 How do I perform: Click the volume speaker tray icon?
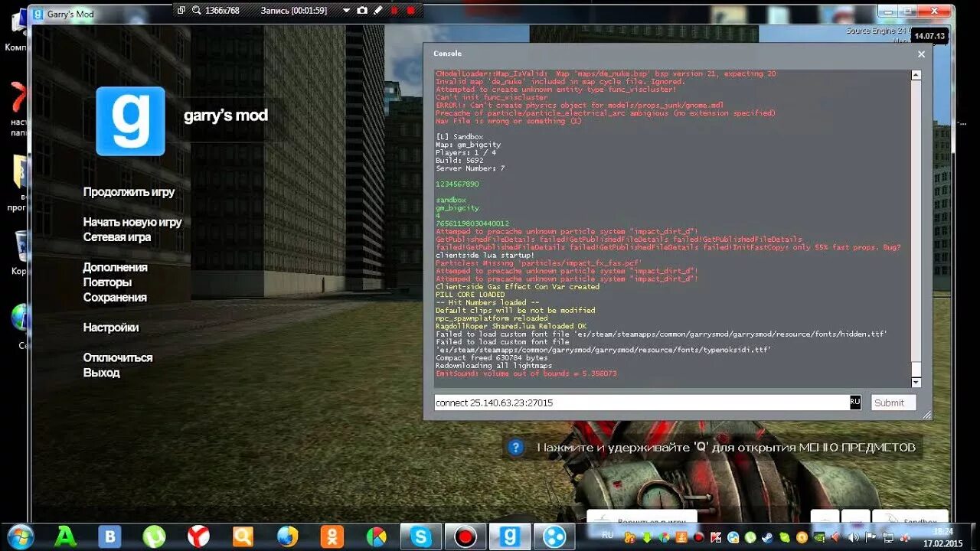tap(854, 537)
